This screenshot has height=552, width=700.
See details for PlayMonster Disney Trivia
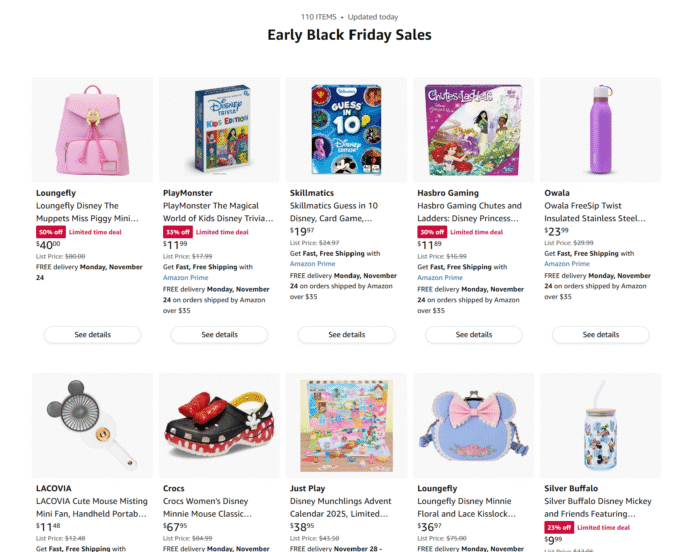[219, 335]
